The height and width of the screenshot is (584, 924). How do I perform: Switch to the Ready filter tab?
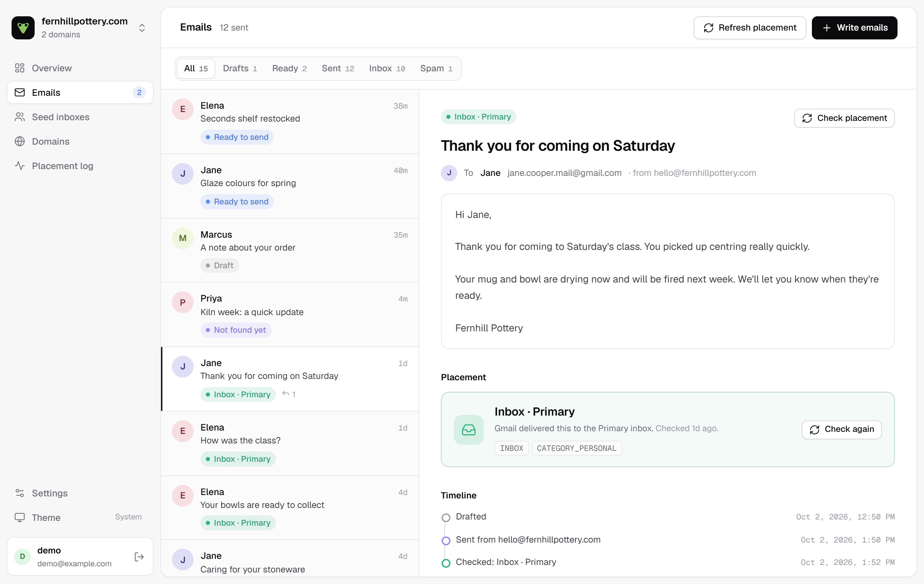(x=289, y=68)
